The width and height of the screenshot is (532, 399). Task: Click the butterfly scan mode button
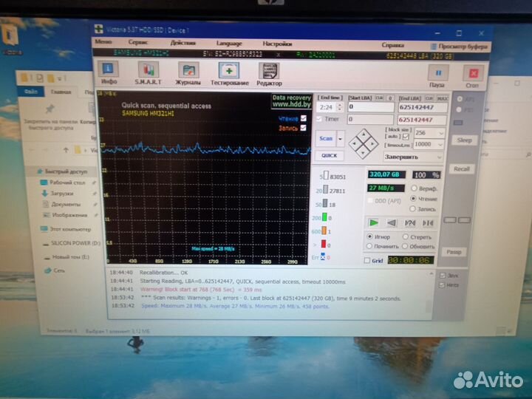[x=428, y=223]
